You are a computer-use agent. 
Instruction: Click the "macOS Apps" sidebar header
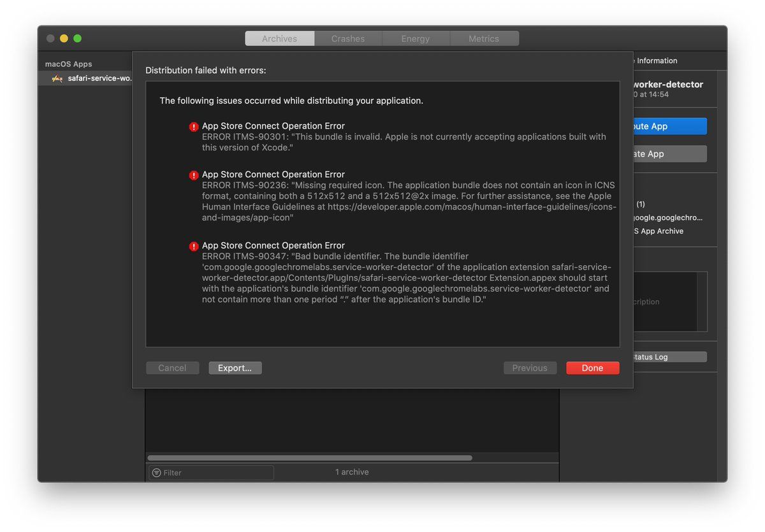point(69,64)
